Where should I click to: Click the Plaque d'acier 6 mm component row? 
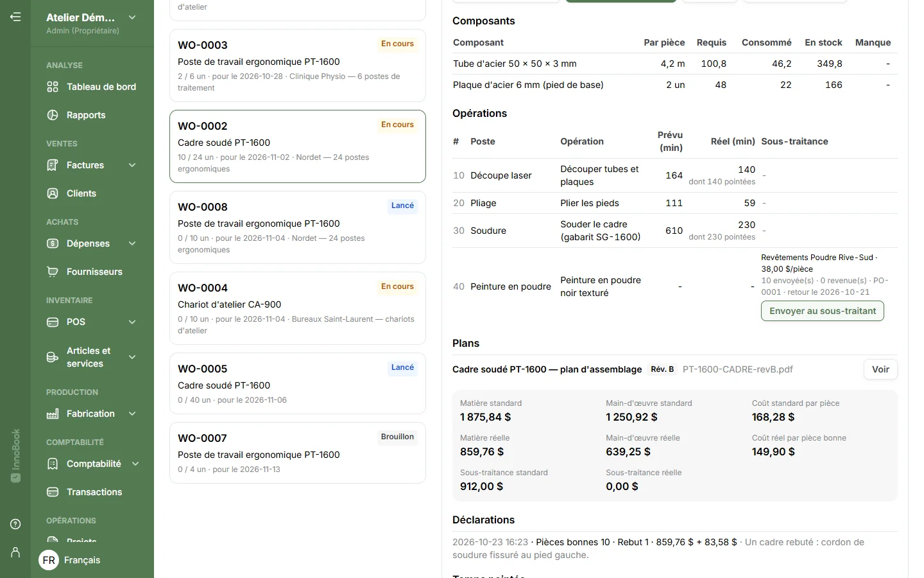click(675, 85)
